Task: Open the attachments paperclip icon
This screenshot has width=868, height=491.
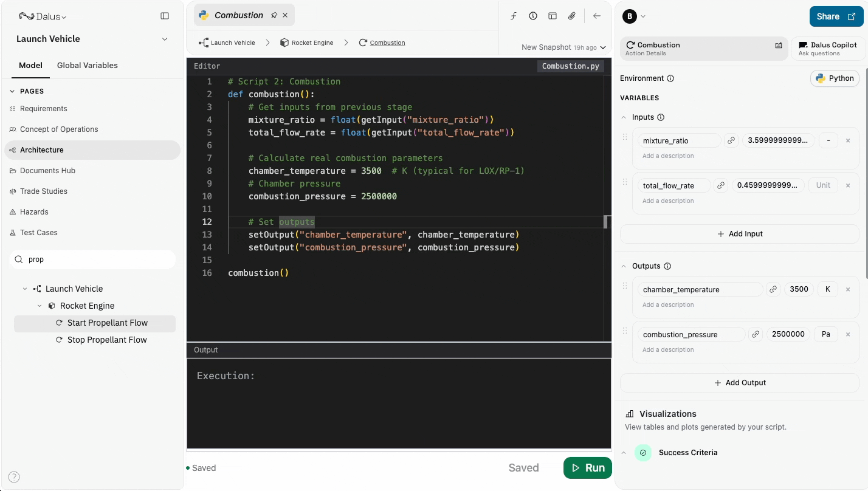Action: pos(572,16)
